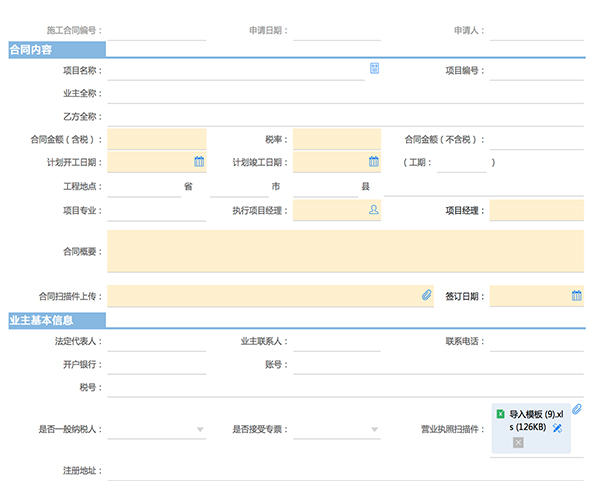Click the blue edit icon on 导入模板 attachment
The image size is (600, 481).
coord(557,428)
